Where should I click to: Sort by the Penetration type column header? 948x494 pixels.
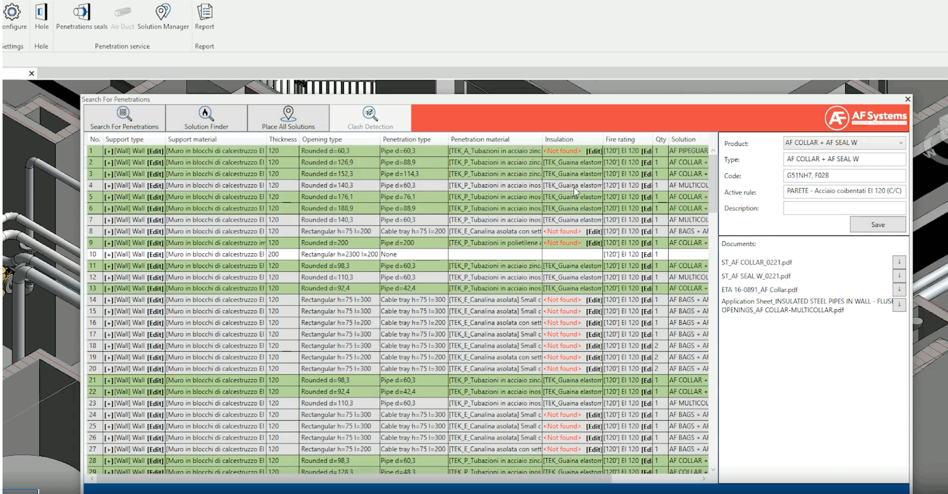tap(414, 139)
